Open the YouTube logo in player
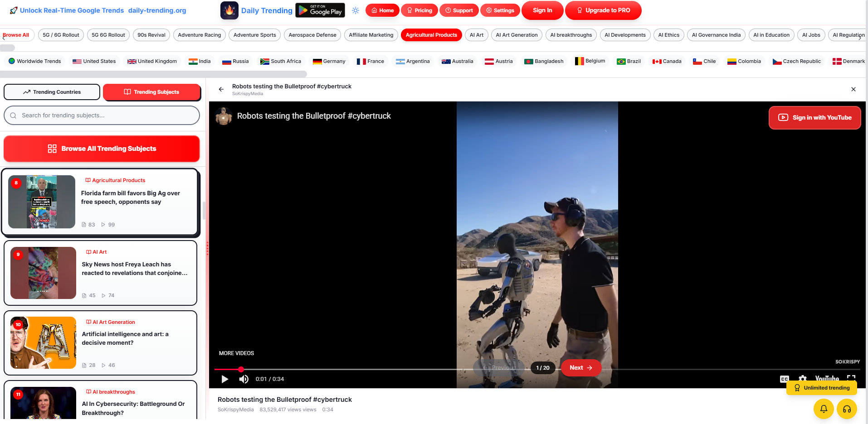868x424 pixels. [827, 379]
